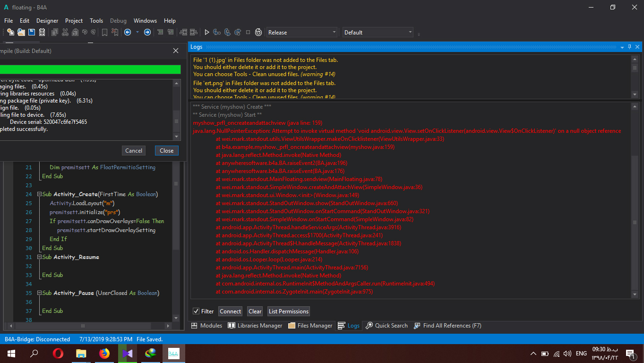The image size is (644, 363).
Task: Click the Restart circular arrow icon
Action: (258, 32)
